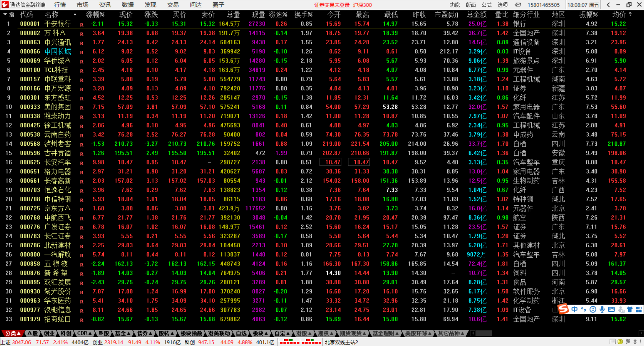Click the 版面 button in title bar
644x346 pixels.
[x=471, y=5]
